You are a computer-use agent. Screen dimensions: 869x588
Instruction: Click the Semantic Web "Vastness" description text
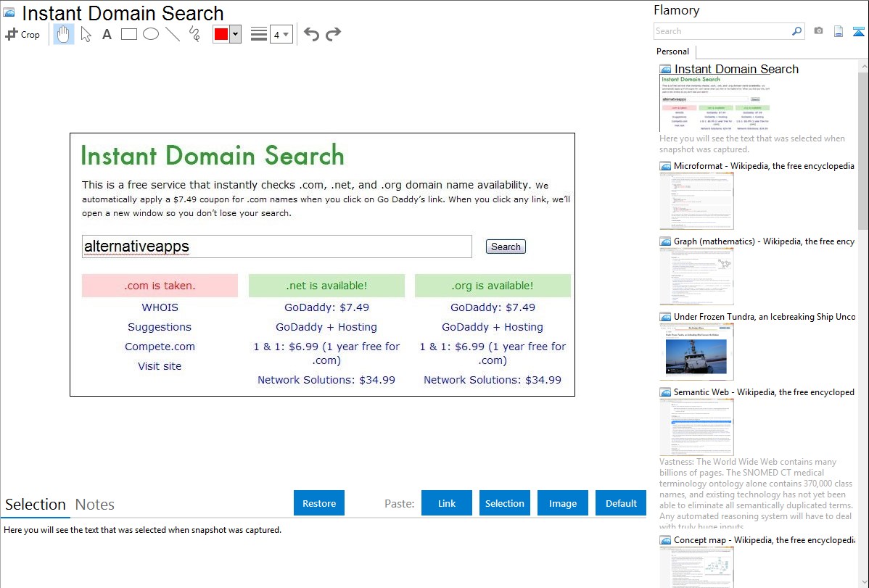pyautogui.click(x=756, y=493)
